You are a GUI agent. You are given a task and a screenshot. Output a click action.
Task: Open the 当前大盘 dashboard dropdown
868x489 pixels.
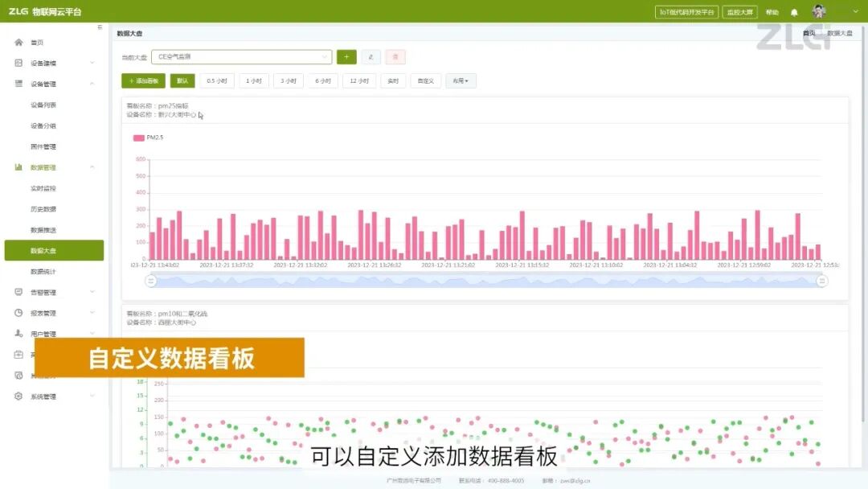click(241, 56)
